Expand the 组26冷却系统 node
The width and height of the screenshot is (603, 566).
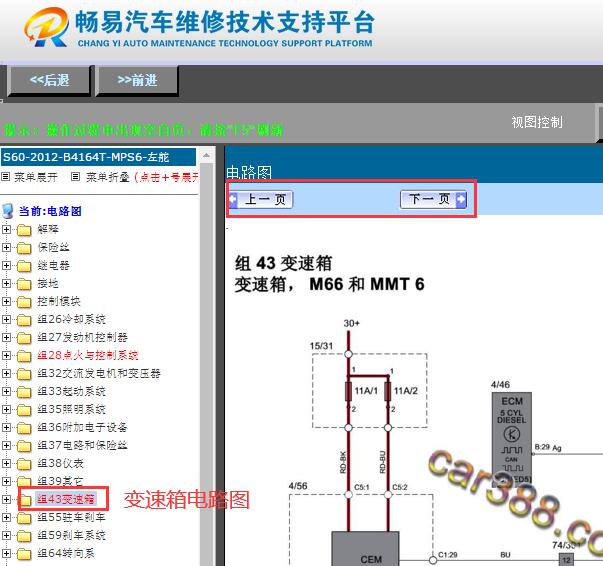[6, 319]
